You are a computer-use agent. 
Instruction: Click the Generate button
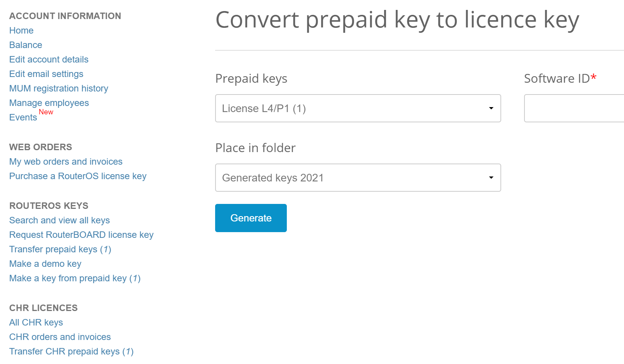point(251,218)
